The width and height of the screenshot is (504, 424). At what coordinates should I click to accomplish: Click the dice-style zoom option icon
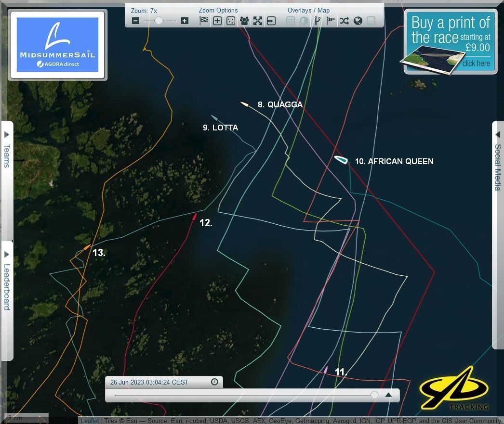231,21
